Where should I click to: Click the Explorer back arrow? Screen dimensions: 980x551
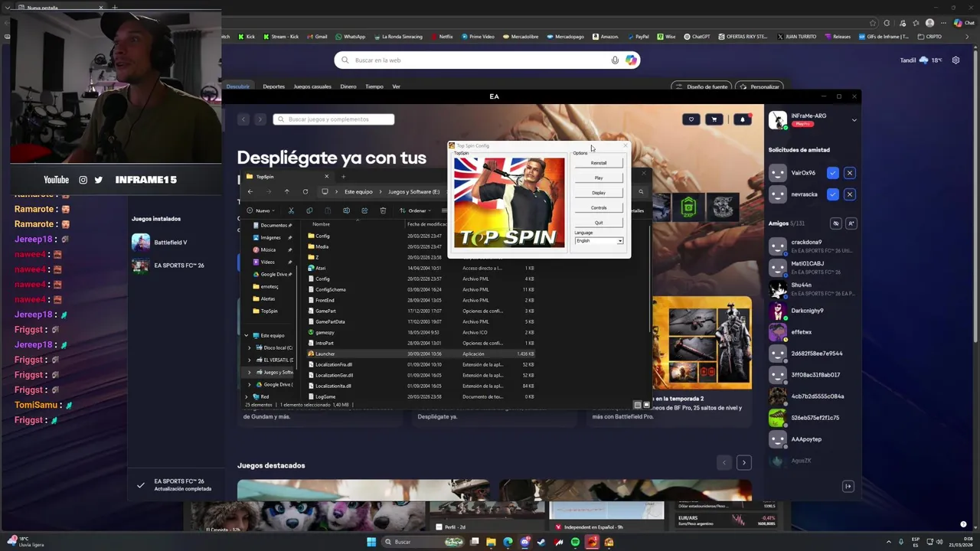pos(250,191)
